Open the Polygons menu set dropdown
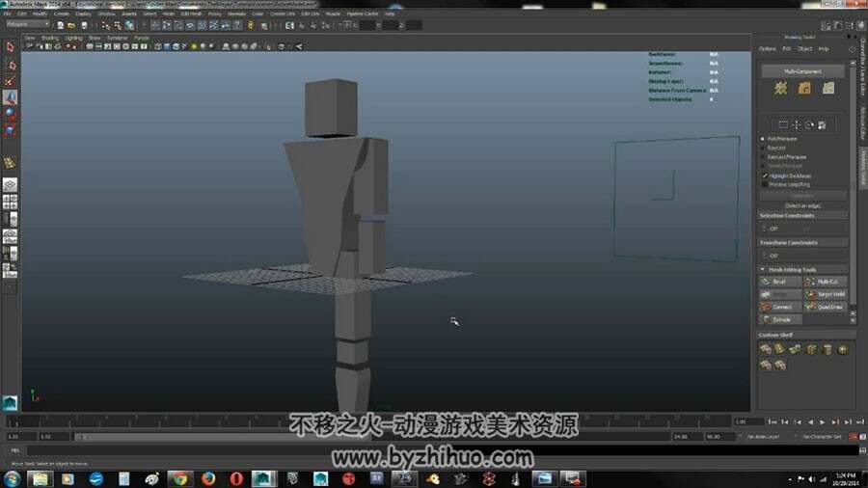The height and width of the screenshot is (488, 868). coord(28,25)
